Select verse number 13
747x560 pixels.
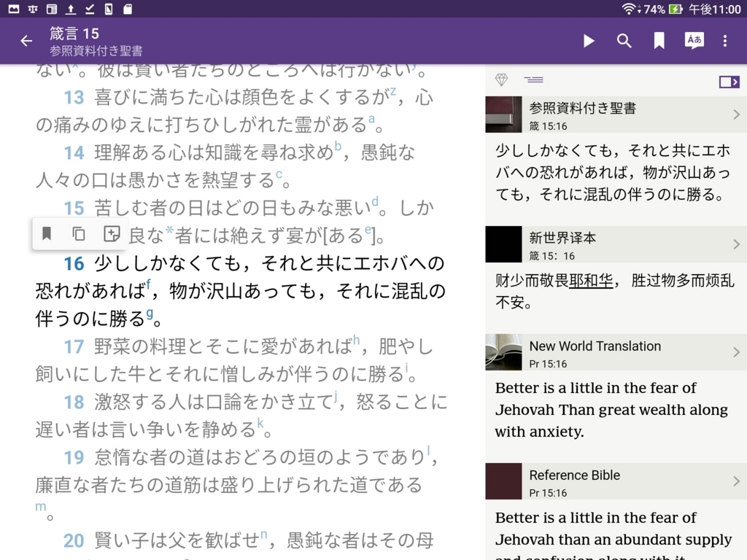[x=74, y=98]
